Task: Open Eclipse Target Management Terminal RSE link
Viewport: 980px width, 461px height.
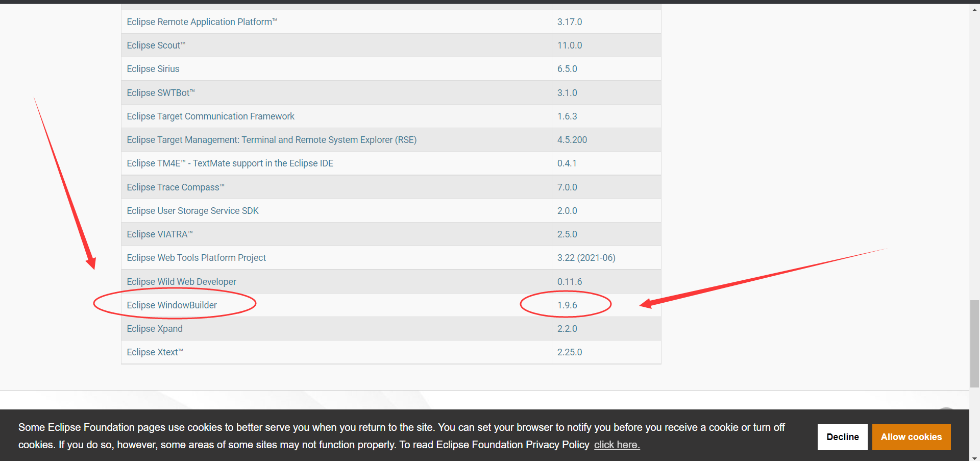Action: 272,140
